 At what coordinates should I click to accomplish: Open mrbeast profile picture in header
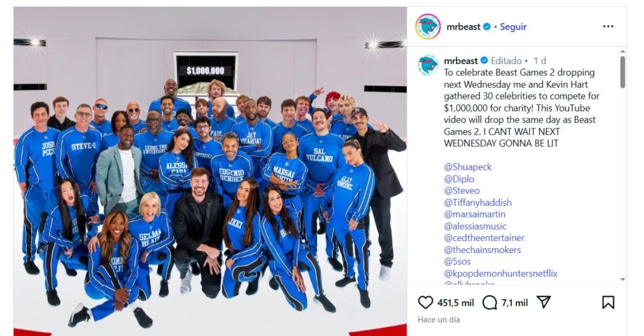428,26
